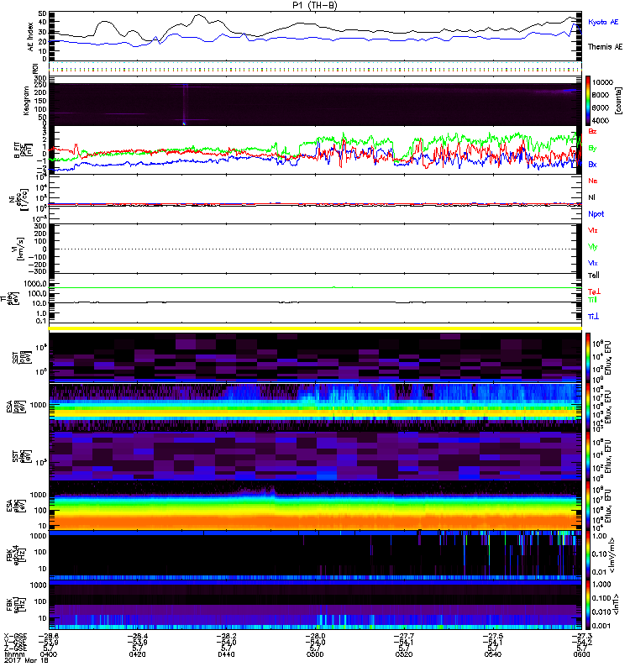Pick the Keogram counts color bar
Image resolution: width=630 pixels, height=672 pixels.
[x=587, y=101]
